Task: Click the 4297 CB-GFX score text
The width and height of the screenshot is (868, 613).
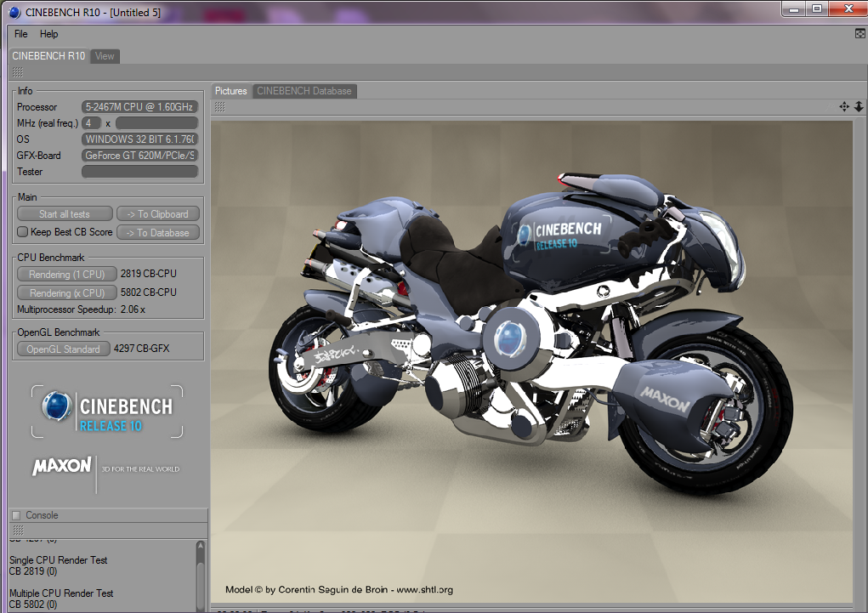Action: 141,349
